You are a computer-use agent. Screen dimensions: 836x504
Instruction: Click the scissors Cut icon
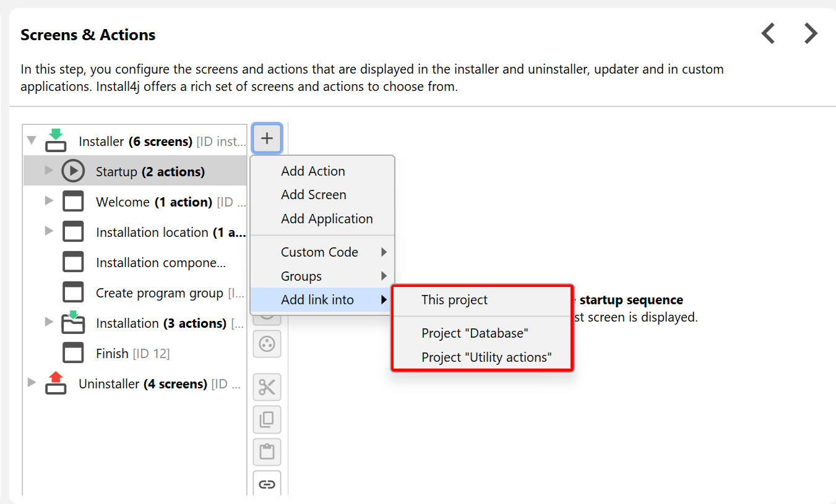point(267,388)
